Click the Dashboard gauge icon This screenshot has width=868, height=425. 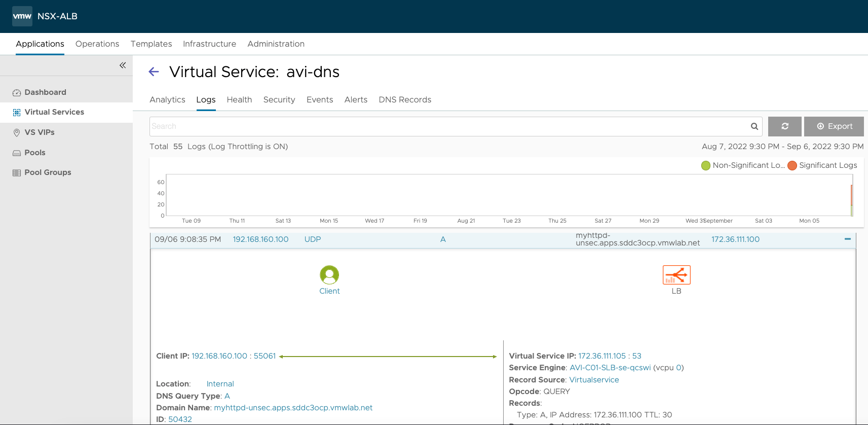pos(17,93)
